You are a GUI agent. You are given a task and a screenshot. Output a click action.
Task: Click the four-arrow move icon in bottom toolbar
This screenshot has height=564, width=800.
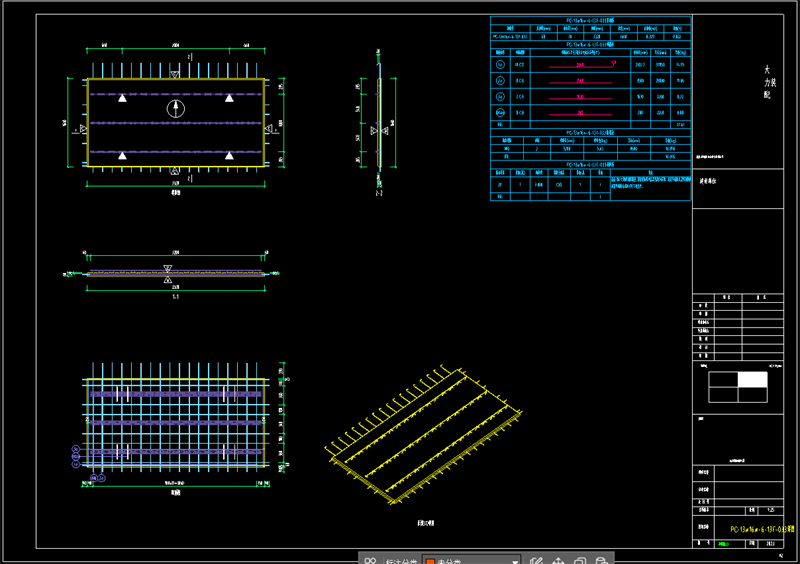coord(558,561)
